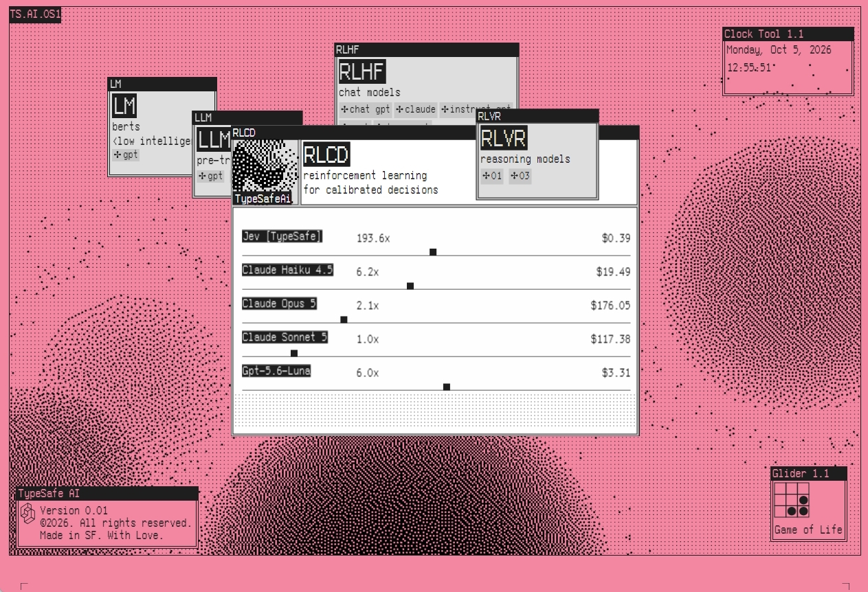Screen dimensions: 868x592
Task: Focus the RLVR window title bar
Action: (537, 116)
